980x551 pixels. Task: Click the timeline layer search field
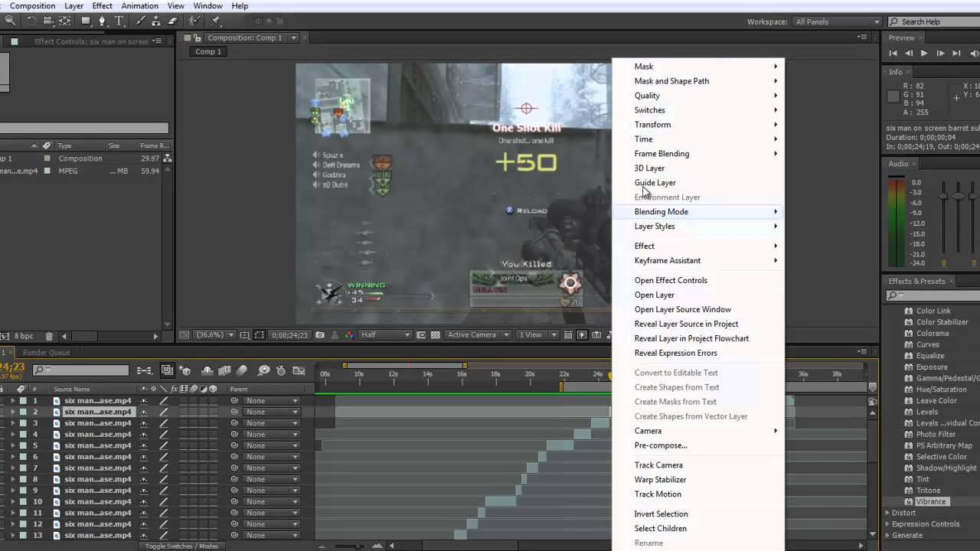point(80,370)
